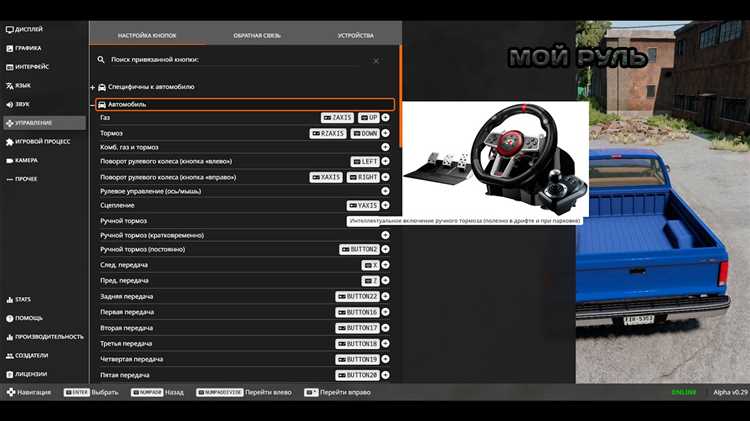Add a binding for Первая передача
This screenshot has width=750, height=421.
point(386,312)
